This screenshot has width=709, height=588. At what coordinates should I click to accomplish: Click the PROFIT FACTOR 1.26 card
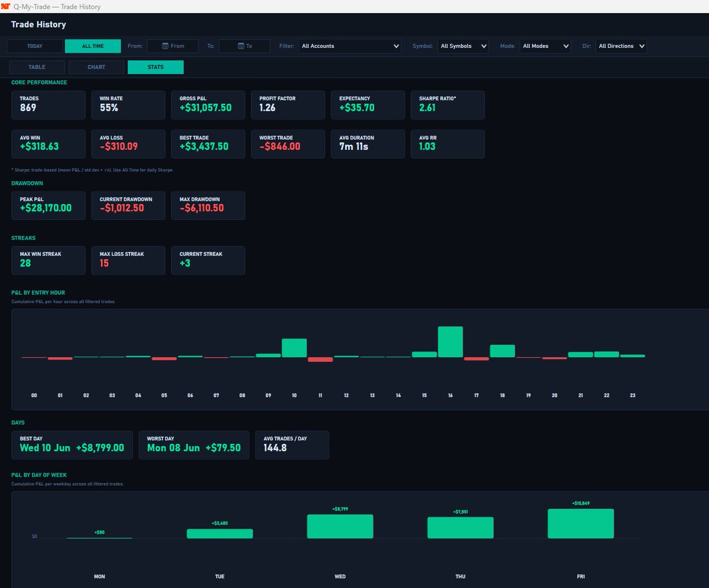(288, 105)
